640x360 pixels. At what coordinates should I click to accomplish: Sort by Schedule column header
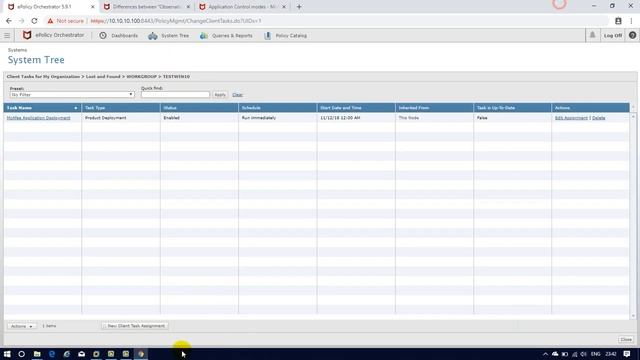pyautogui.click(x=278, y=108)
